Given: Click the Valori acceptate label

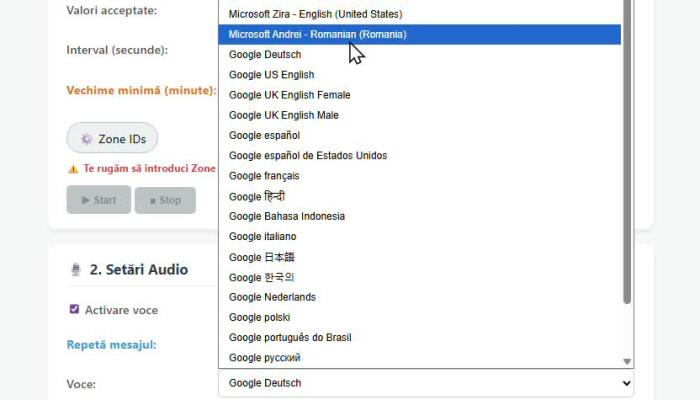Looking at the screenshot, I should tap(112, 10).
